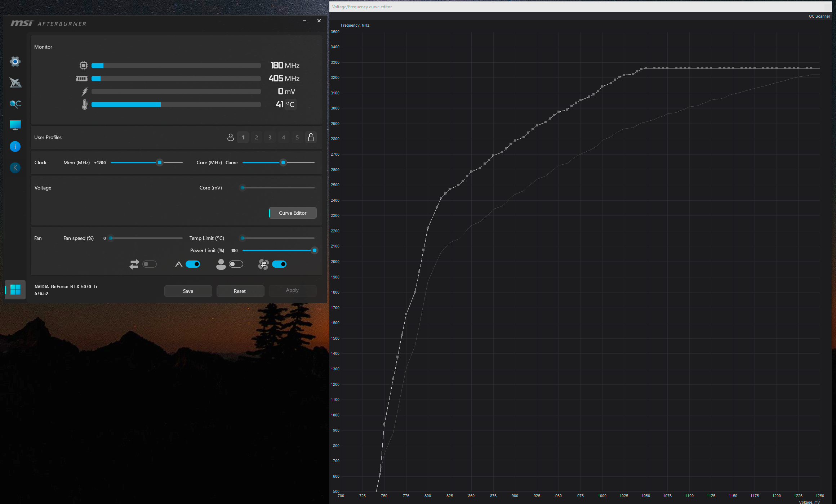Click OC Scanner in curve editor window
The height and width of the screenshot is (504, 836).
pyautogui.click(x=819, y=16)
